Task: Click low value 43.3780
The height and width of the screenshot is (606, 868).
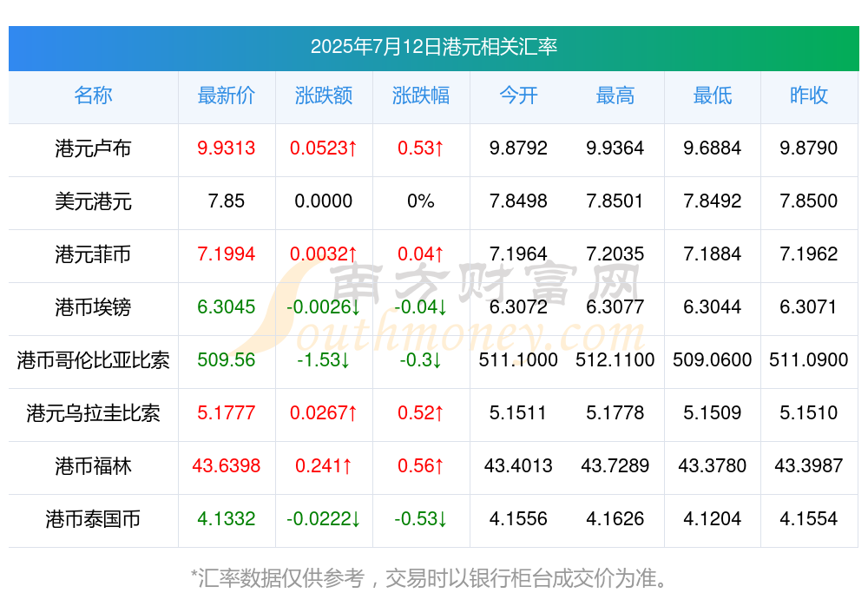Action: point(713,466)
